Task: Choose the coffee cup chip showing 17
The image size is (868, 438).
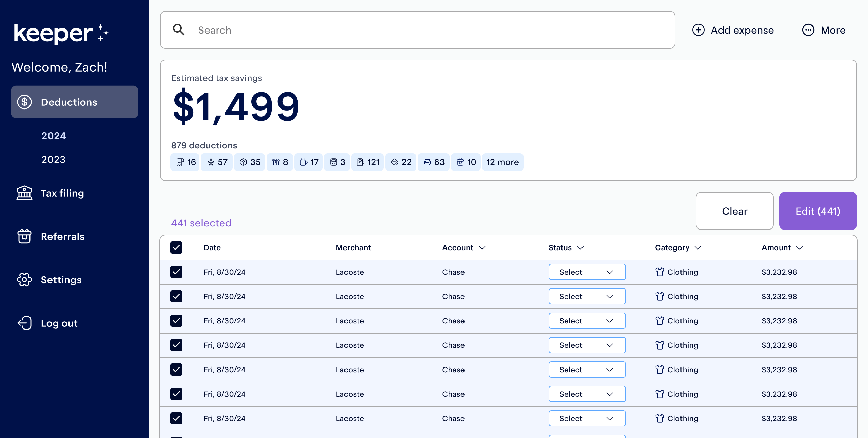Action: 309,162
